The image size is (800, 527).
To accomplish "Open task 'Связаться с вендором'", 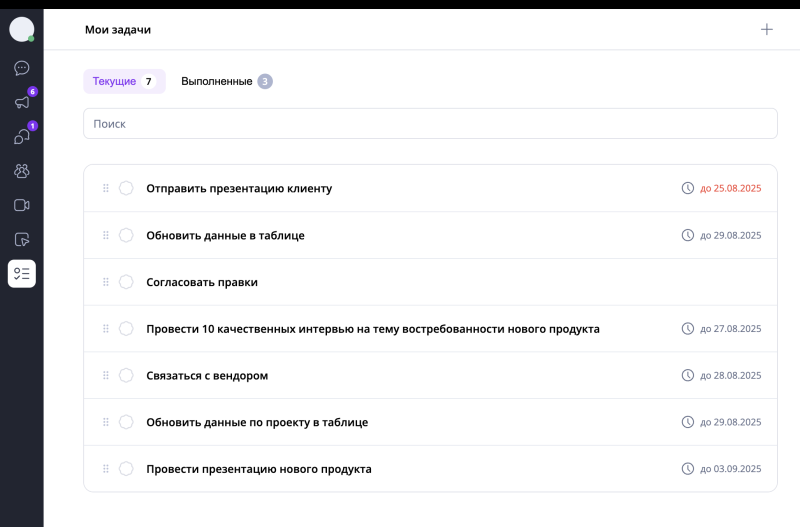I will (207, 375).
